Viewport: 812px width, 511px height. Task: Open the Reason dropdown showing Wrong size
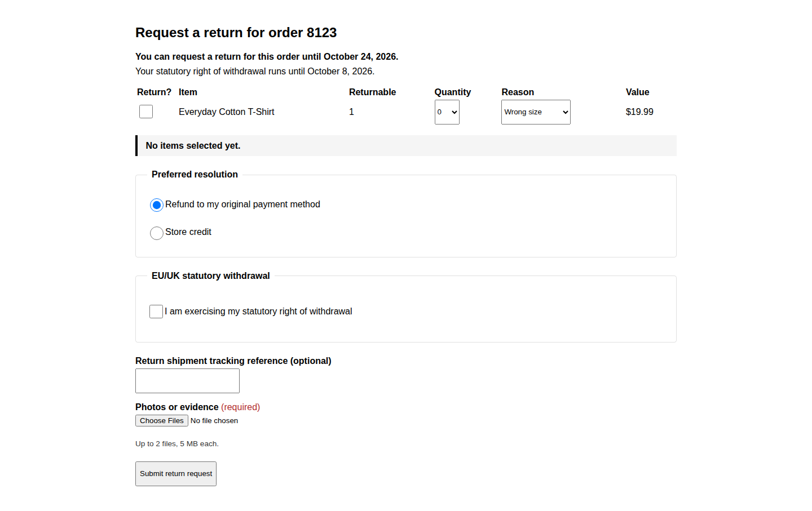click(x=536, y=112)
